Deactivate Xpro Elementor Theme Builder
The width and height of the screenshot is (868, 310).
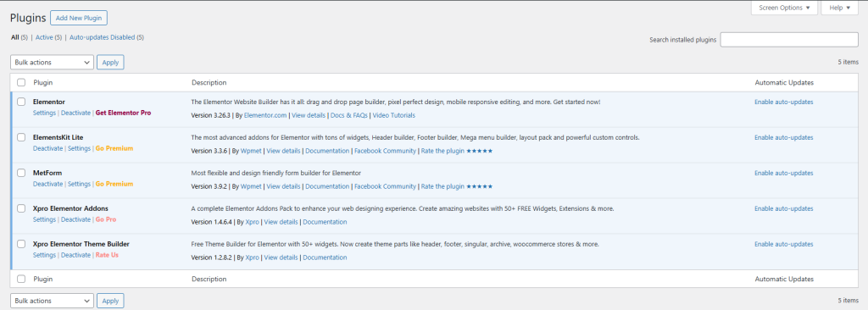pyautogui.click(x=75, y=255)
